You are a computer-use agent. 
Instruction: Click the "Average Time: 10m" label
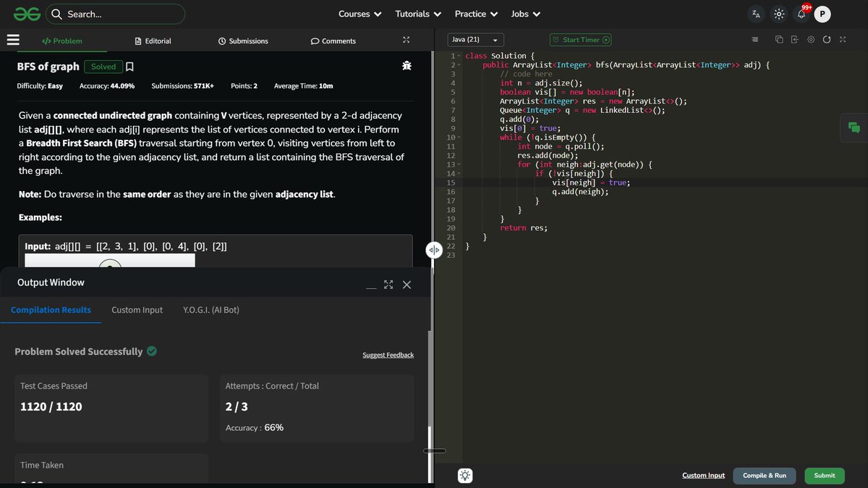(x=304, y=86)
